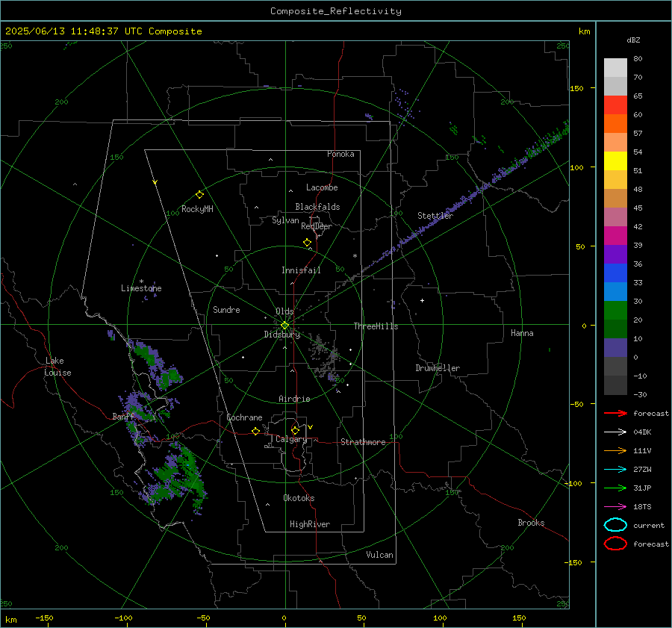Image resolution: width=672 pixels, height=628 pixels.
Task: Select the magenta 39–42 dBZ swatch
Action: point(615,236)
